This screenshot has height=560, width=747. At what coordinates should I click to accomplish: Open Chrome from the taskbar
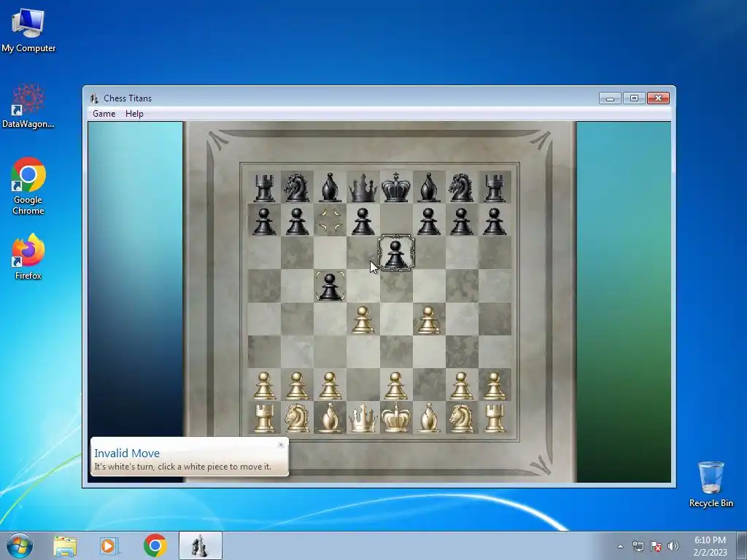point(155,545)
